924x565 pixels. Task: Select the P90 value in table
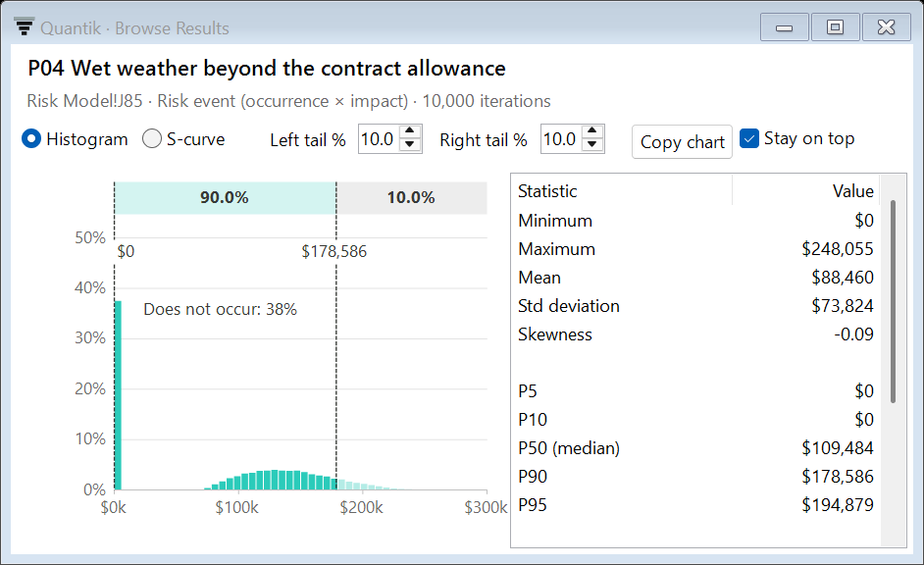(x=837, y=477)
